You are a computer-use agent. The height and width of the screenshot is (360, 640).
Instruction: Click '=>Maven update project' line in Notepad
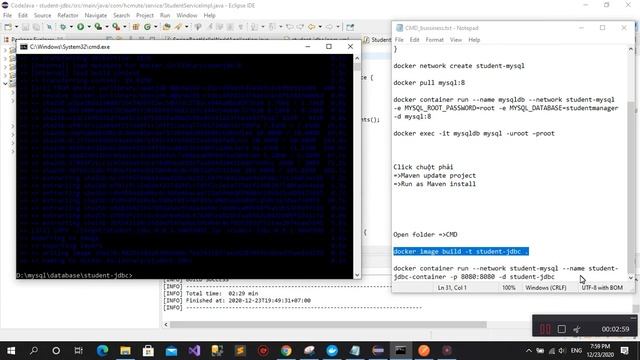434,176
